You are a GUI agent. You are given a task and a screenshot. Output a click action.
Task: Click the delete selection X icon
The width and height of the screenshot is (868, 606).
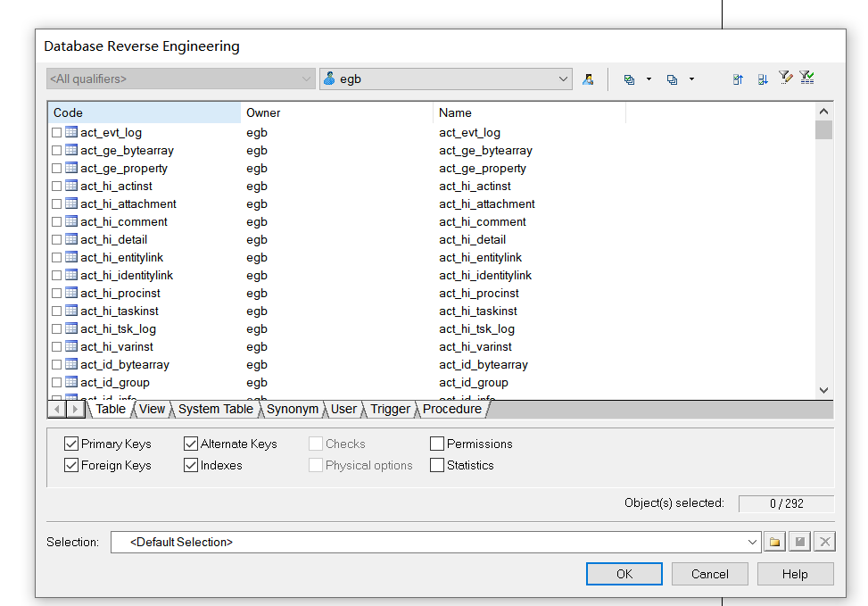pos(823,541)
